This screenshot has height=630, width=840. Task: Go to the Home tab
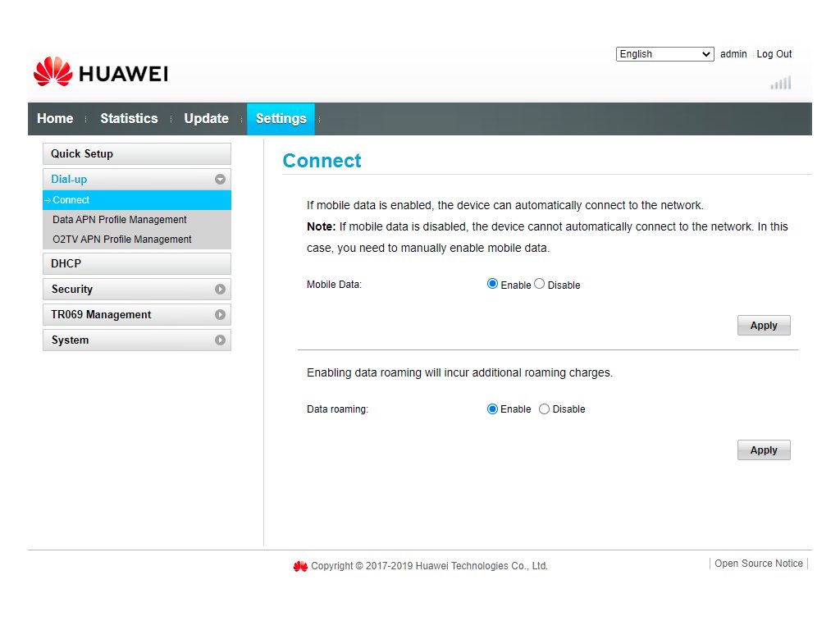coord(55,119)
